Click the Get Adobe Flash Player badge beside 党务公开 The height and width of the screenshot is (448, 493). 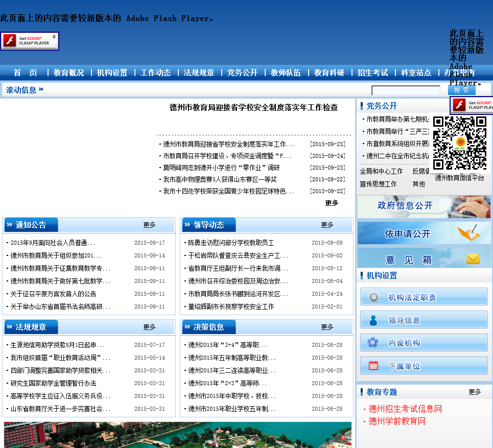(x=472, y=105)
